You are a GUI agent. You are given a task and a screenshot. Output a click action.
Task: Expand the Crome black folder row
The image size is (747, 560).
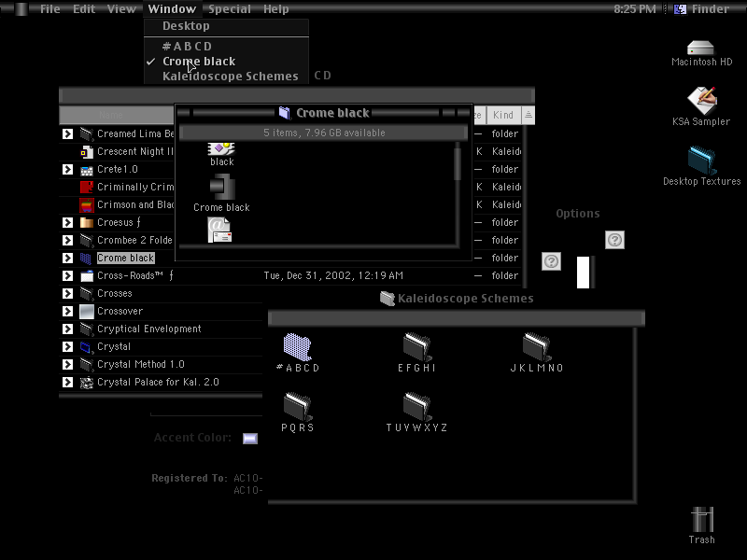click(x=67, y=259)
